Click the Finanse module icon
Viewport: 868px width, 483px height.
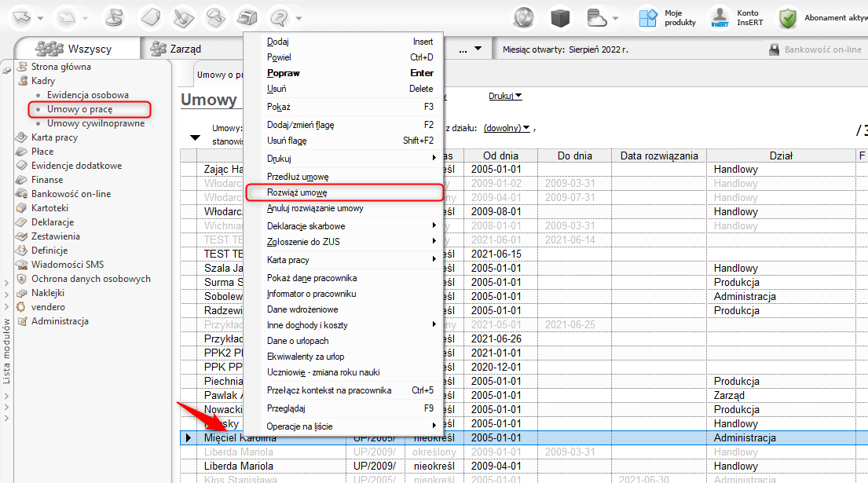point(21,180)
